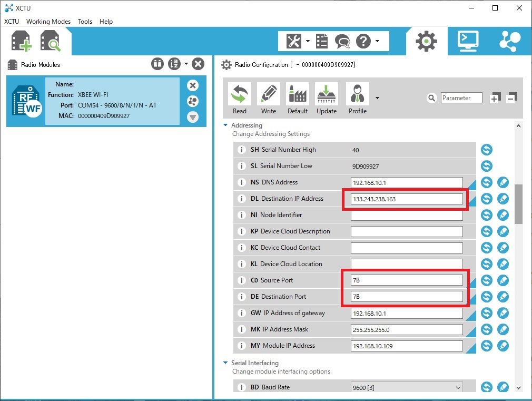Switch to Network working mode

(x=509, y=41)
